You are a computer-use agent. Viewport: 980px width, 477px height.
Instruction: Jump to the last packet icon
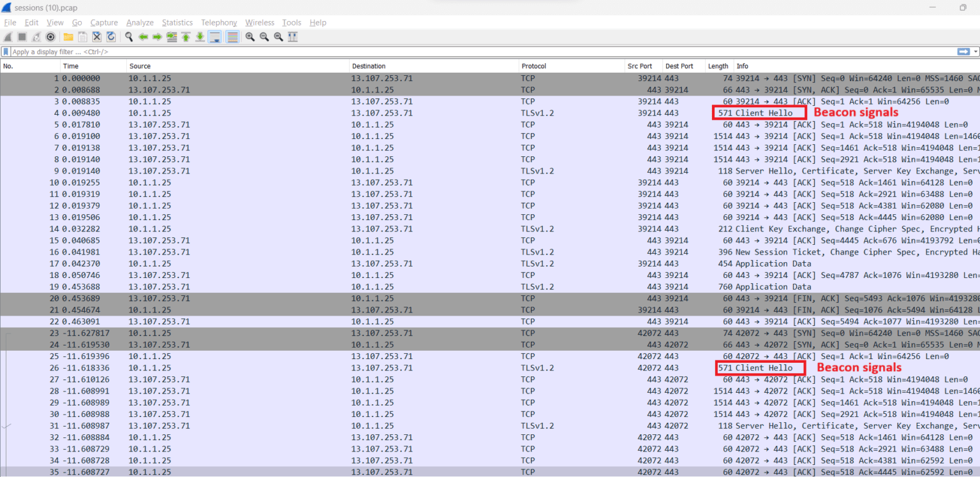[x=199, y=36]
